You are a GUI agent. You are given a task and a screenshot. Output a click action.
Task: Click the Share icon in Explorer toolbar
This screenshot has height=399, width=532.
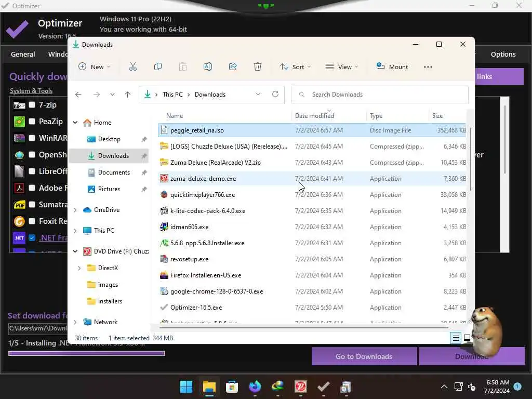[x=233, y=67]
